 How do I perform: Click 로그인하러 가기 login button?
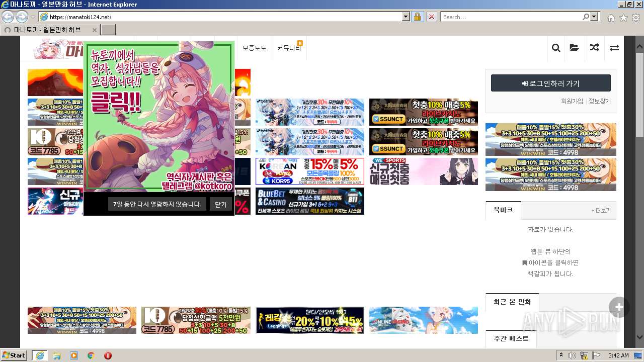[x=551, y=83]
